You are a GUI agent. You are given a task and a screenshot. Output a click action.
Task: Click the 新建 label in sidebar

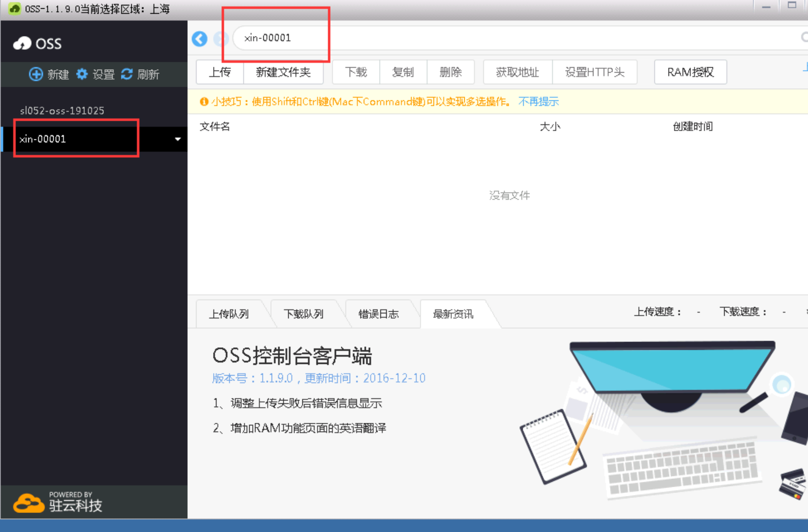pos(58,75)
